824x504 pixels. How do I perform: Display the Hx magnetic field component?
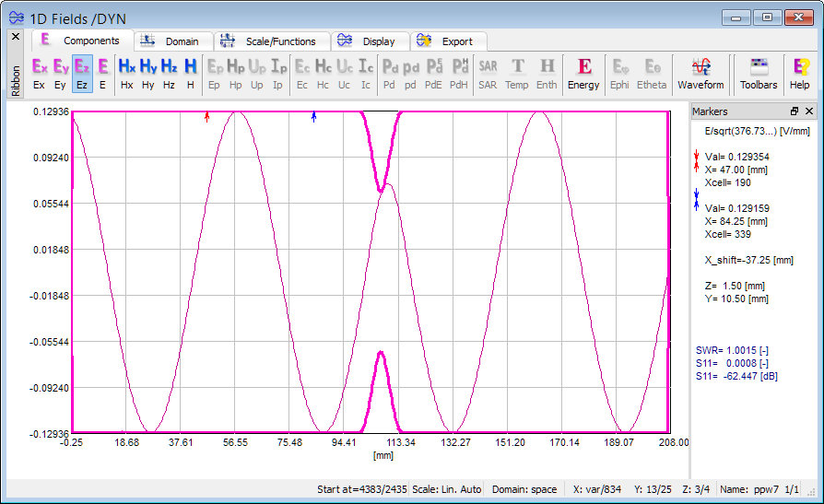tap(127, 73)
